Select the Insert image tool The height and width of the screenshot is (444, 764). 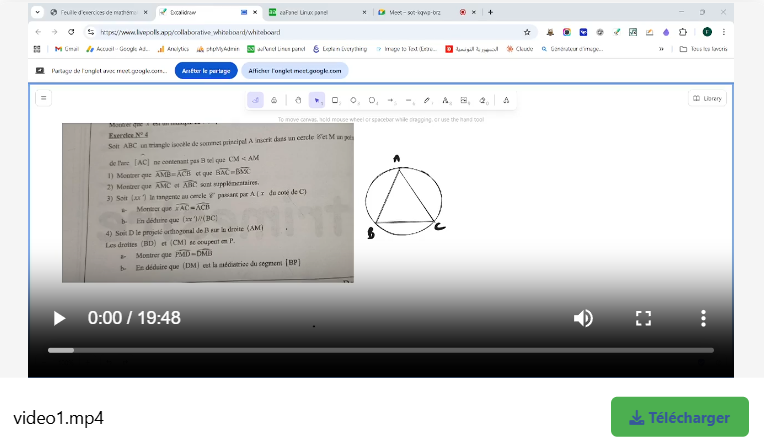tap(464, 100)
